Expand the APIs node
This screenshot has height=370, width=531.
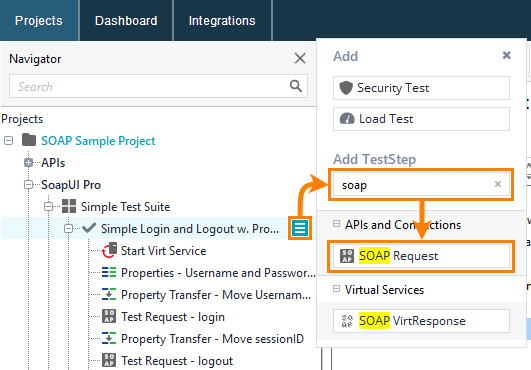point(28,163)
